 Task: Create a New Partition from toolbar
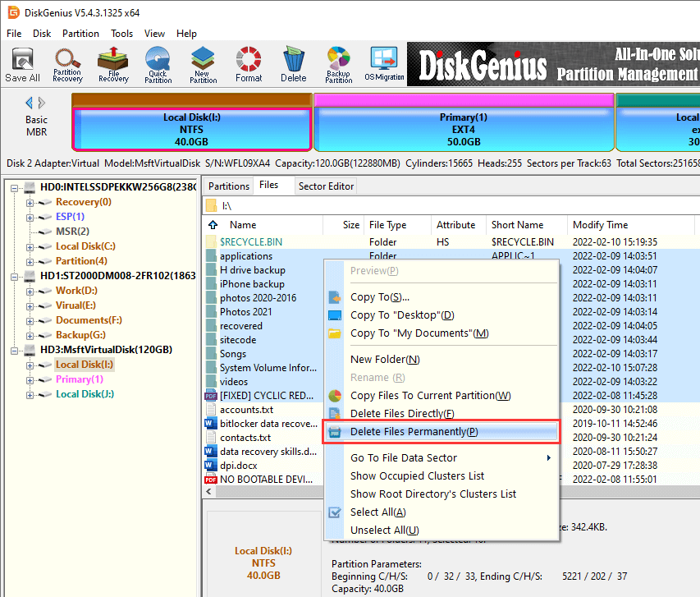coord(204,65)
